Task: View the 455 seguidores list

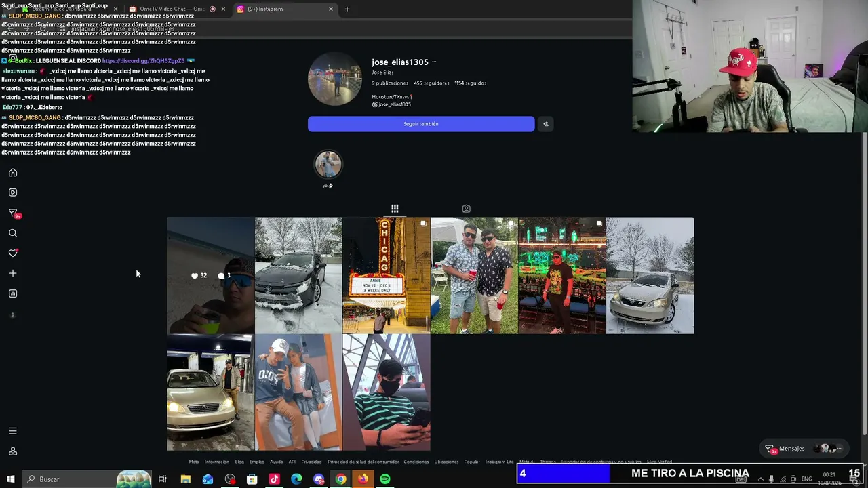Action: [x=431, y=83]
